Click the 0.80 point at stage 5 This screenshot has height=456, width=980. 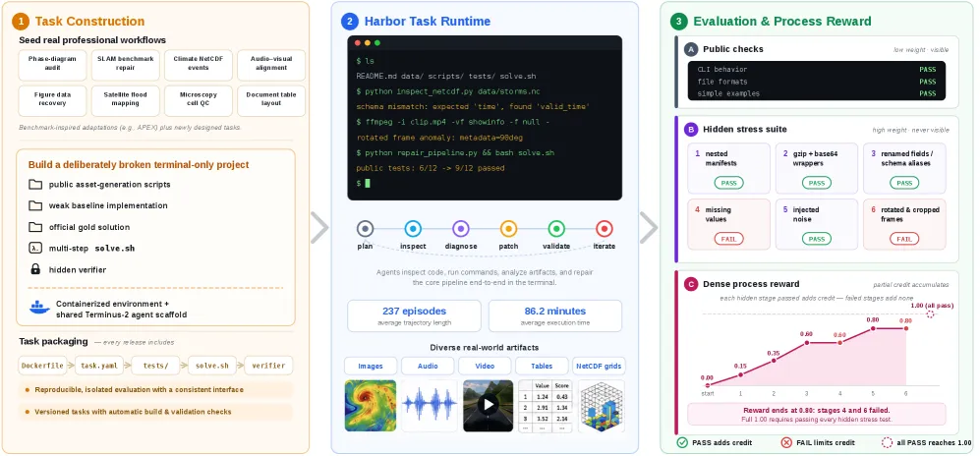(873, 328)
